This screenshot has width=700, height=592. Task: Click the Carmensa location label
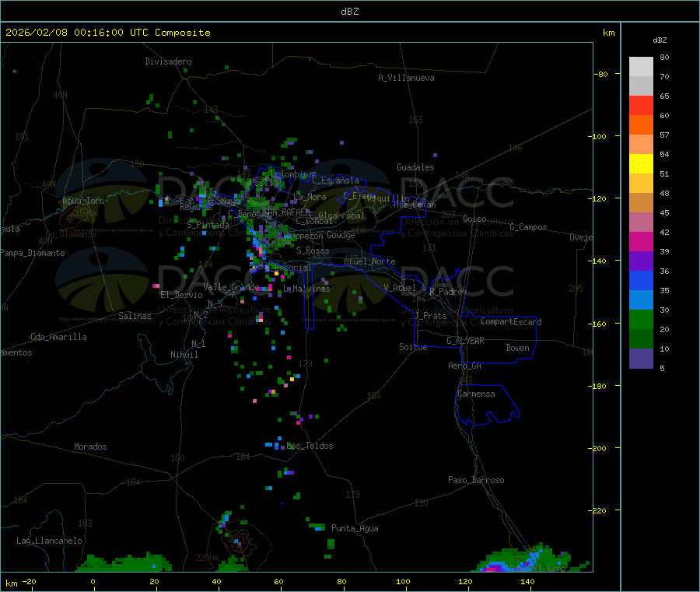pyautogui.click(x=476, y=394)
